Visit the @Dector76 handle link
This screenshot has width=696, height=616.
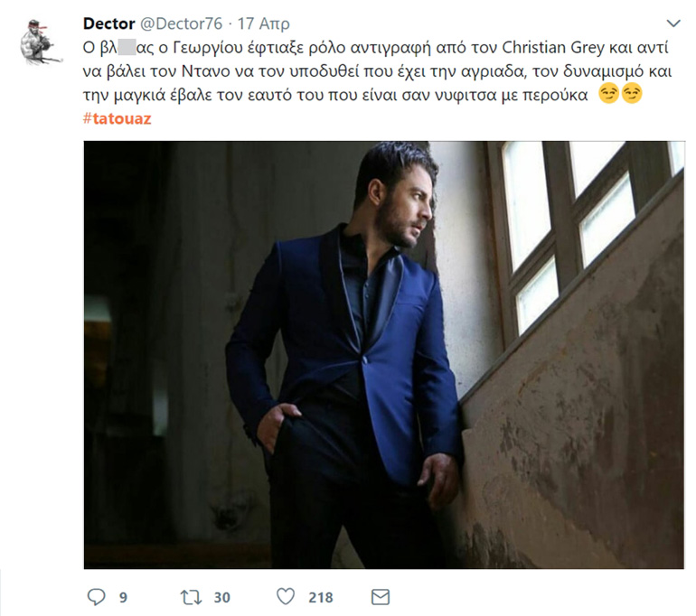tap(180, 23)
